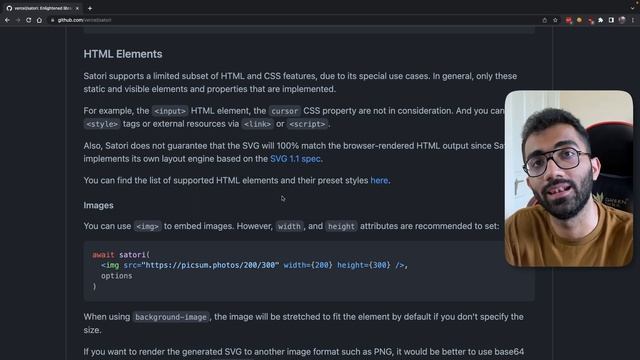Click the browser forward arrow
This screenshot has height=360, width=640.
18,20
